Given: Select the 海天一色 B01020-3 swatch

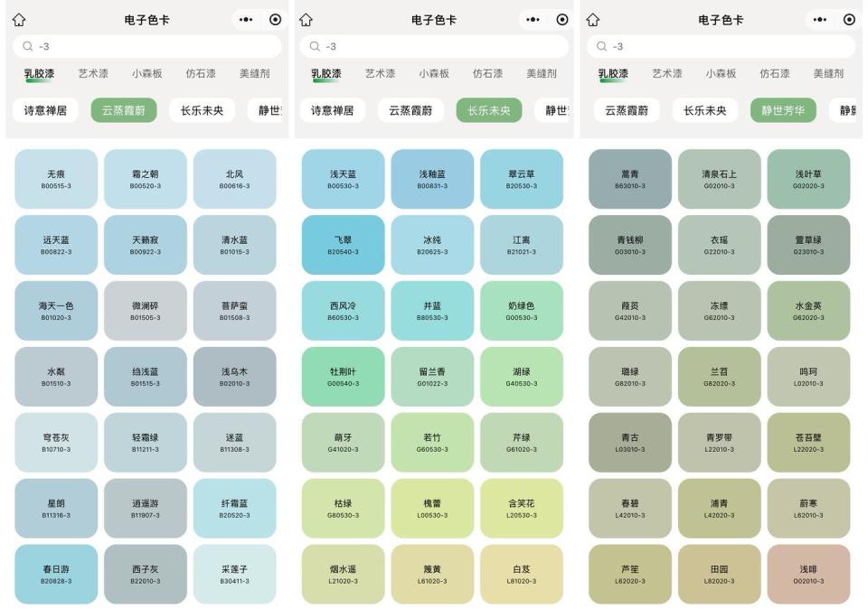Looking at the screenshot, I should click(56, 311).
